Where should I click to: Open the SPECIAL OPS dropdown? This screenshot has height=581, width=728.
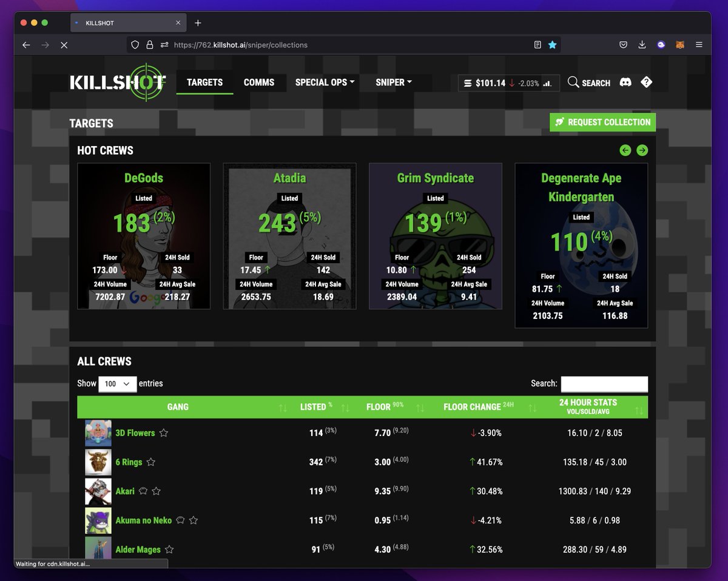[325, 82]
